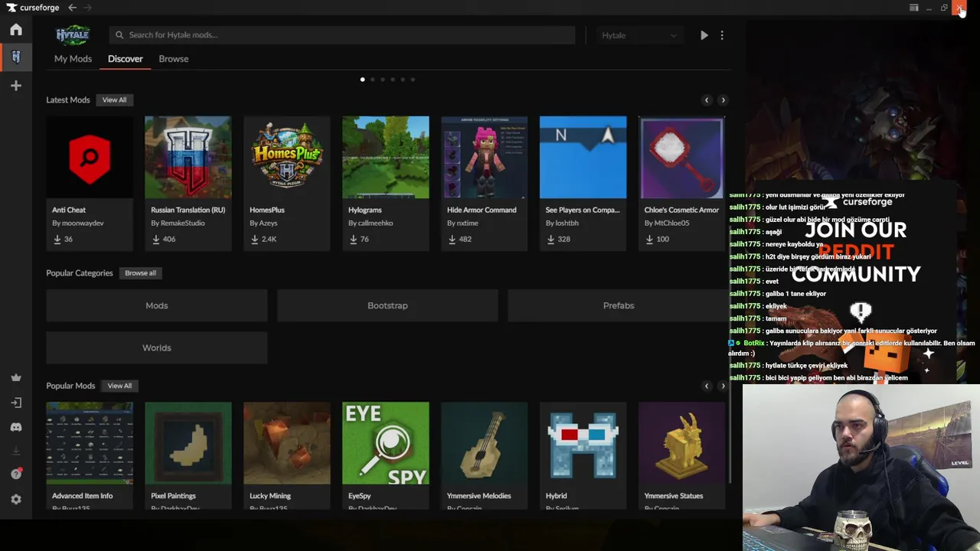Click Browse all for Popular Categories
980x551 pixels.
pos(140,273)
